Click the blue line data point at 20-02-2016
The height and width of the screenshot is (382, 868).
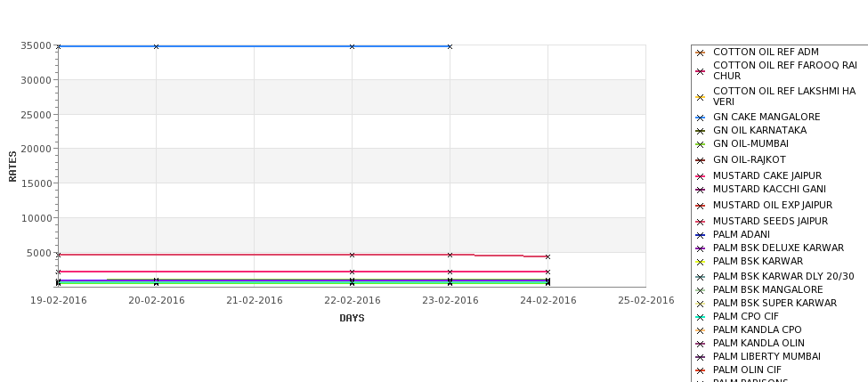tap(156, 46)
